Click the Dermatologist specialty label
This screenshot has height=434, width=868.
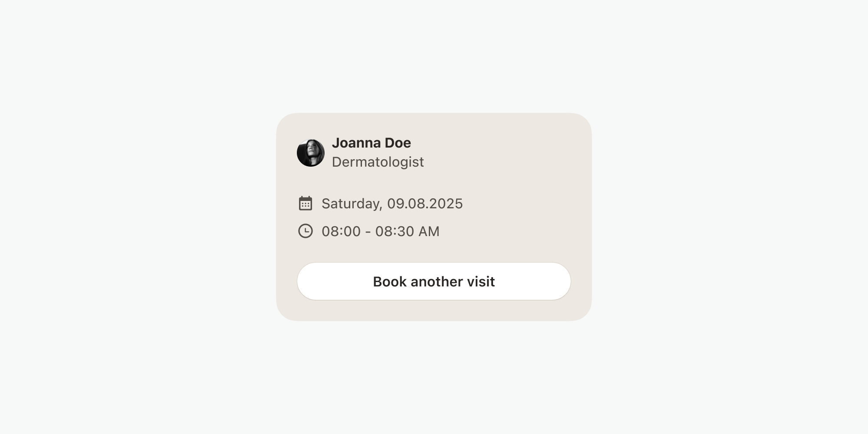378,162
